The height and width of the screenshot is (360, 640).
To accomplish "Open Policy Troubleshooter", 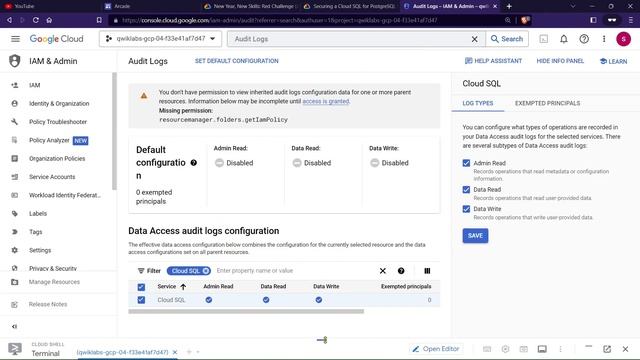I will pyautogui.click(x=58, y=122).
